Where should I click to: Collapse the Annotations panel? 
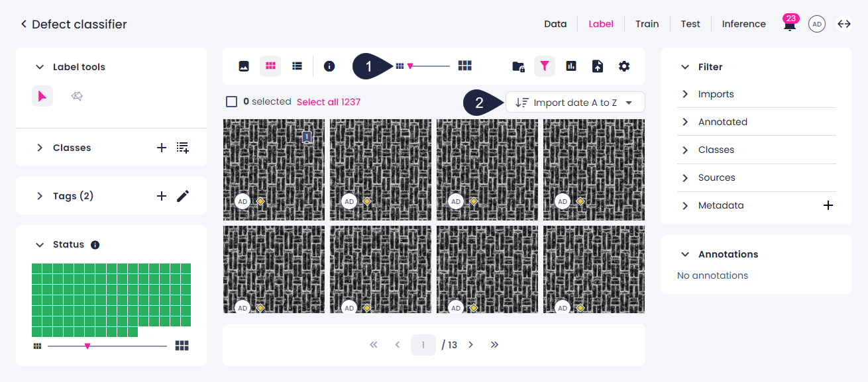pyautogui.click(x=685, y=254)
